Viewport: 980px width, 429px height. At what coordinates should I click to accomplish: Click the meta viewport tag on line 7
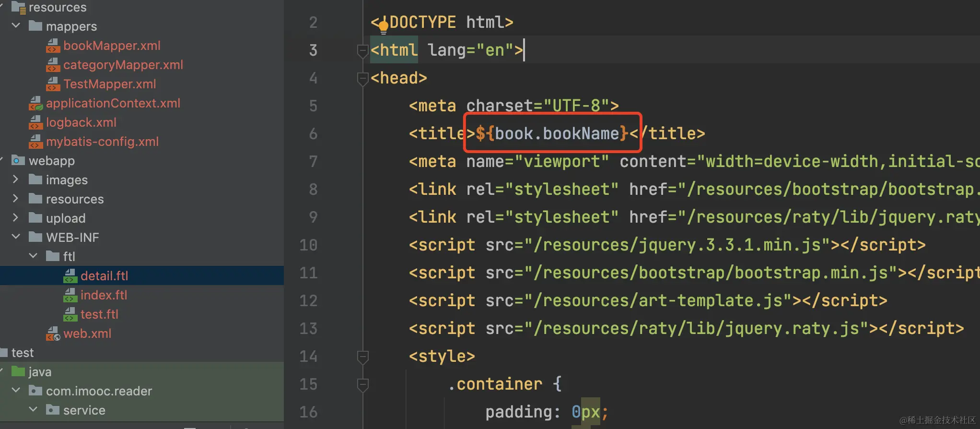pyautogui.click(x=694, y=161)
